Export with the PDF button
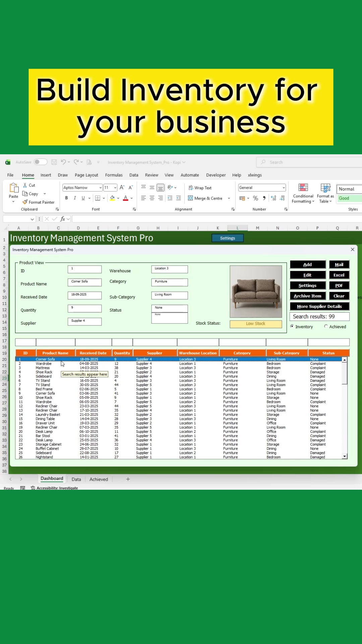 pyautogui.click(x=339, y=285)
